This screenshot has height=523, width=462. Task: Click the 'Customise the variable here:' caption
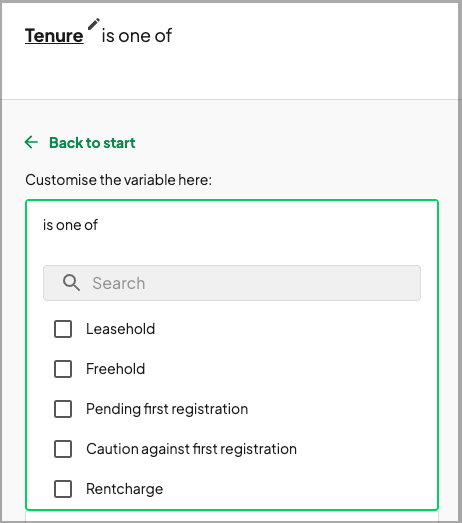[x=118, y=180]
